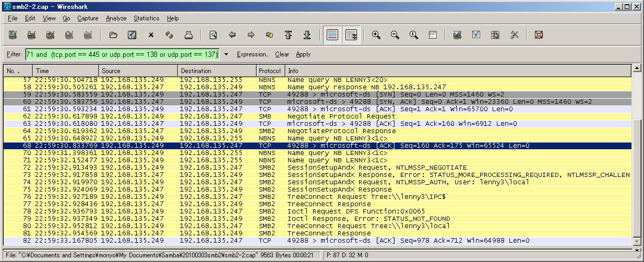Close this capture file X icon
Viewport: 644px width, 262px height.
click(151, 35)
